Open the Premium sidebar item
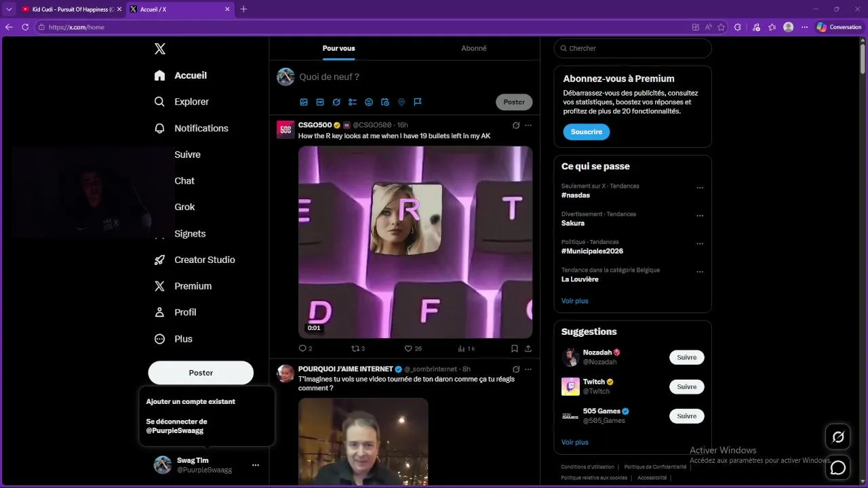 (x=183, y=286)
